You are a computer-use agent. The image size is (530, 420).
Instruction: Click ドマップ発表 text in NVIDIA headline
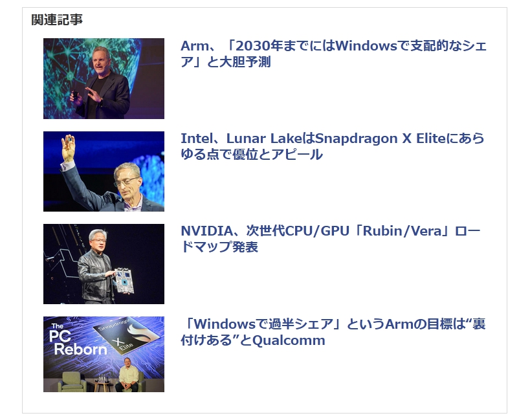point(219,247)
